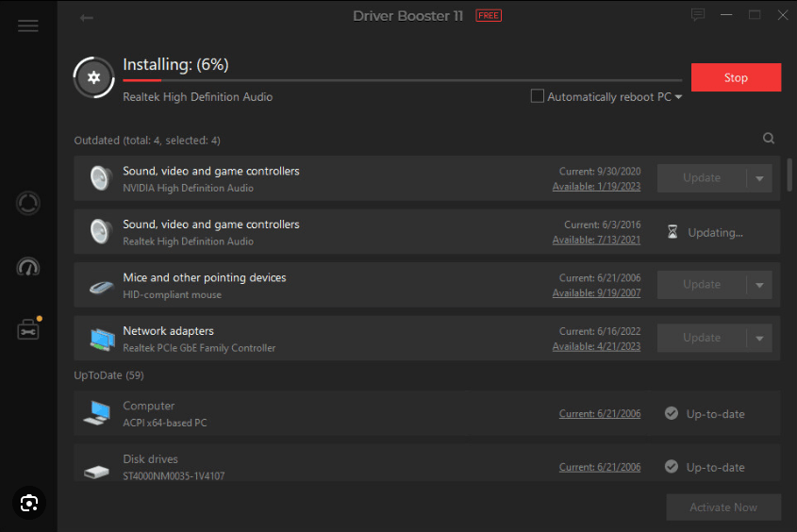This screenshot has height=532, width=797.
Task: Update the HID-compliant mouse driver
Action: (702, 285)
